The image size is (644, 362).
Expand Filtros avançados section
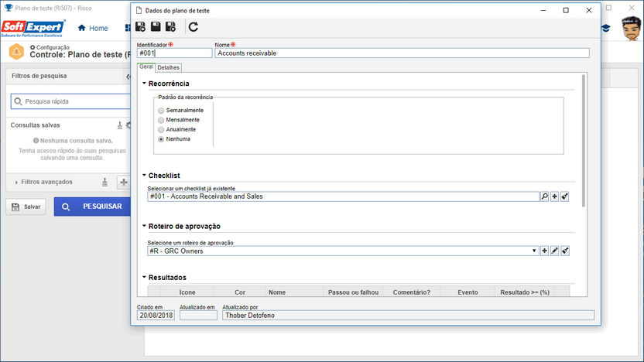16,183
